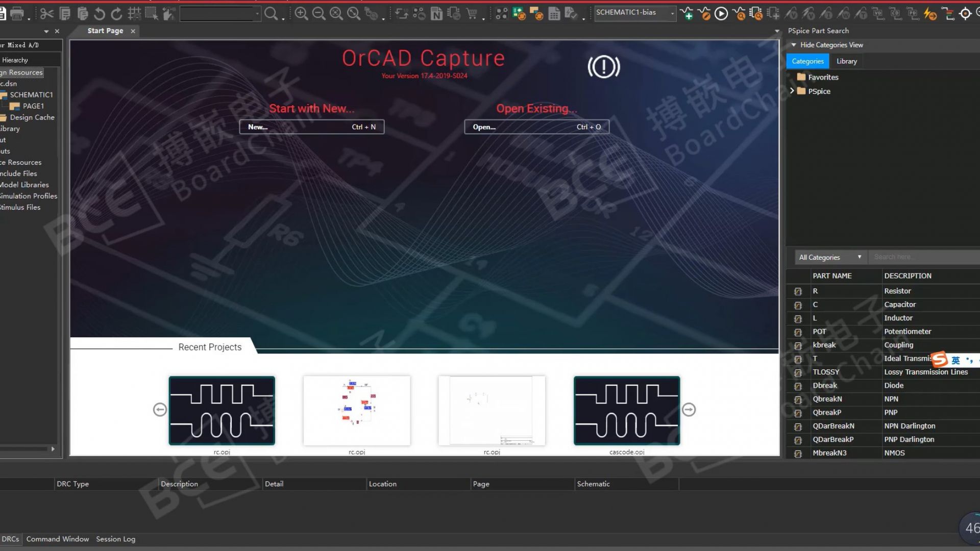Screen dimensions: 980x551
Task: Click the search magnifier icon
Action: (x=271, y=14)
